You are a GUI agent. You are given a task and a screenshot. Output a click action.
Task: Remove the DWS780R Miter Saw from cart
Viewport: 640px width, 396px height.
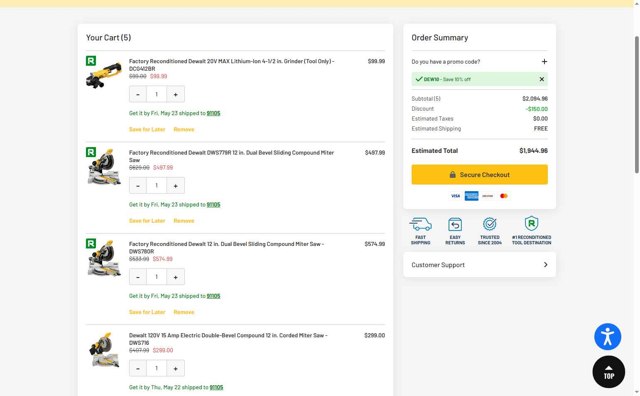click(184, 312)
